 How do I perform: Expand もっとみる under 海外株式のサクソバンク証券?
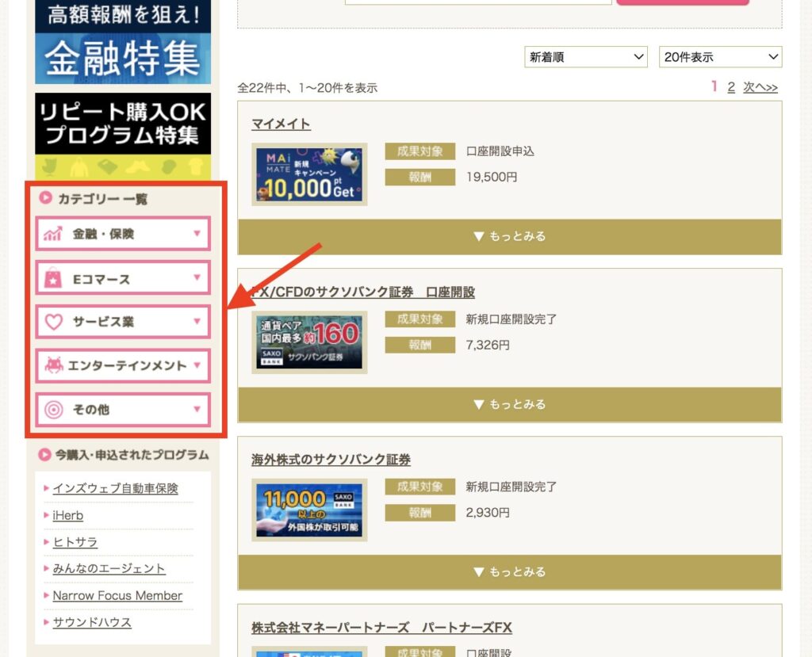click(x=510, y=572)
